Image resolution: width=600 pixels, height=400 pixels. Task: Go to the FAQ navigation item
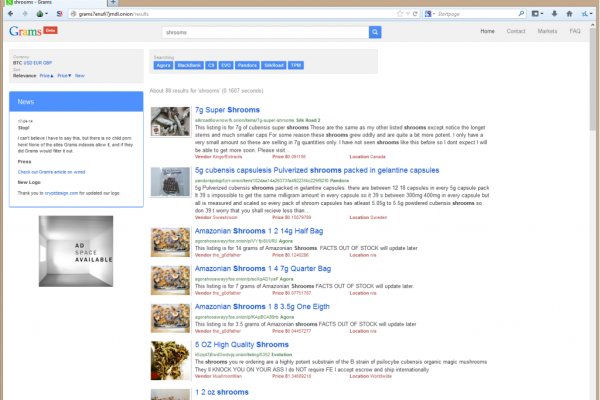coord(575,32)
